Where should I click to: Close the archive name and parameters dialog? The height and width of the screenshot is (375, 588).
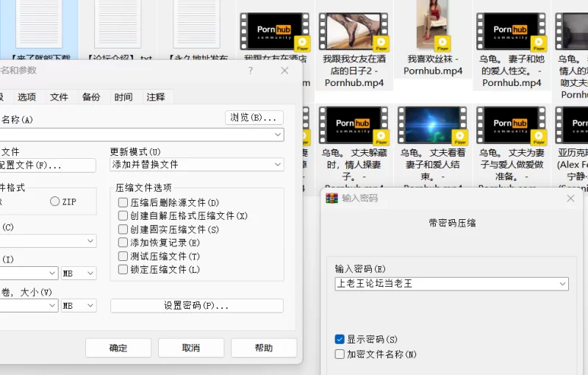point(284,71)
